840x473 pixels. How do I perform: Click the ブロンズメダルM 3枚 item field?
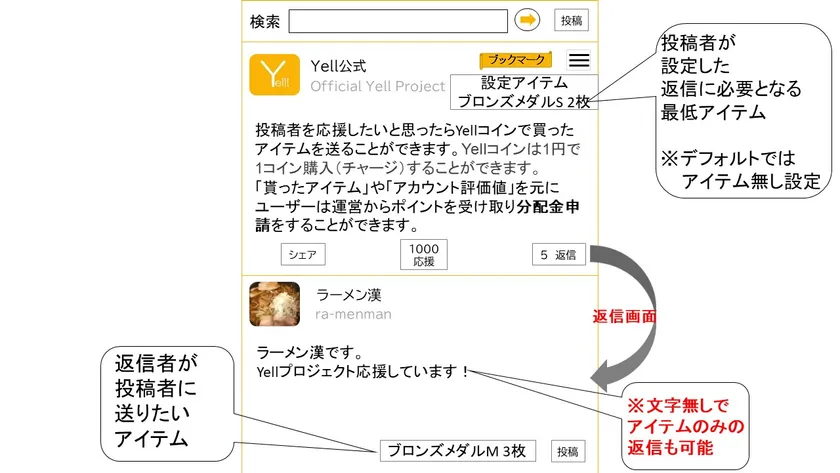458,451
